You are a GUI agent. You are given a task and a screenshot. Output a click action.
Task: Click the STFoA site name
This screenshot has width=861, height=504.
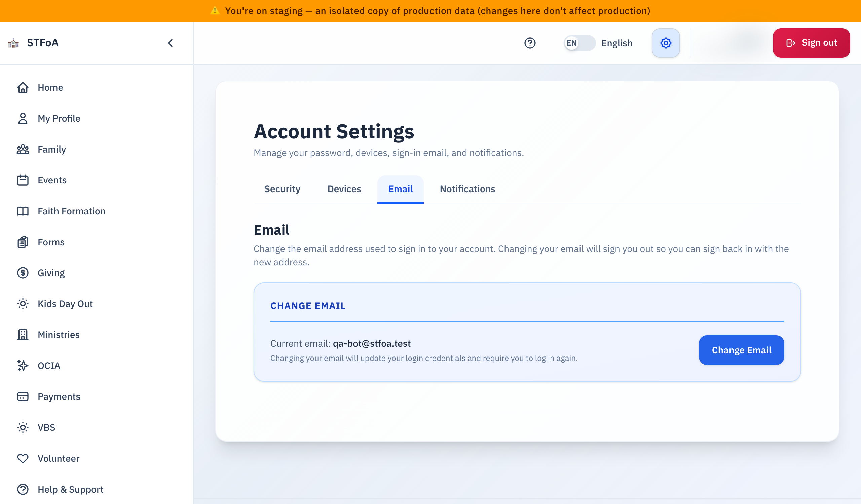[x=43, y=43]
